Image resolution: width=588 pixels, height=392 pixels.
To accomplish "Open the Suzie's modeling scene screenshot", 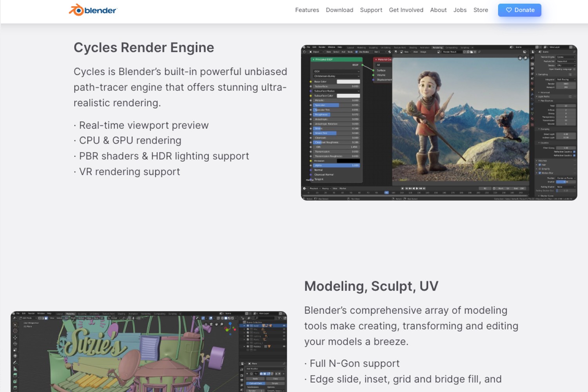I will [x=149, y=352].
